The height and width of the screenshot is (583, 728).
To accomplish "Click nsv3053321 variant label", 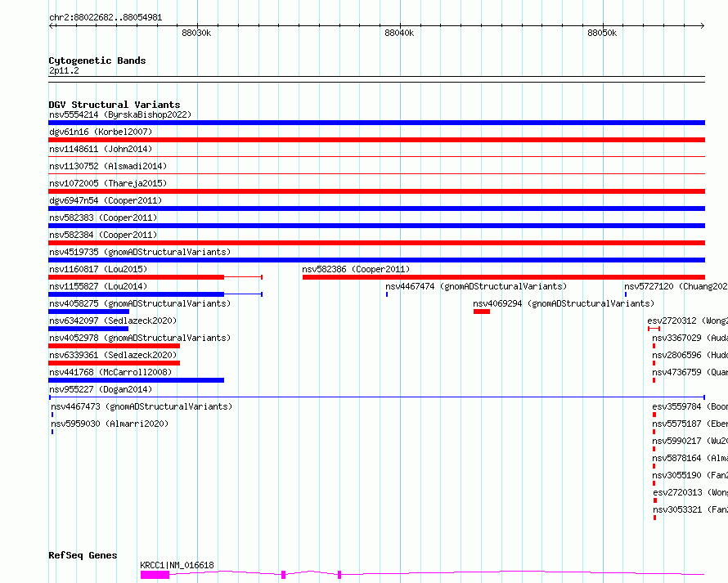I will pos(690,509).
